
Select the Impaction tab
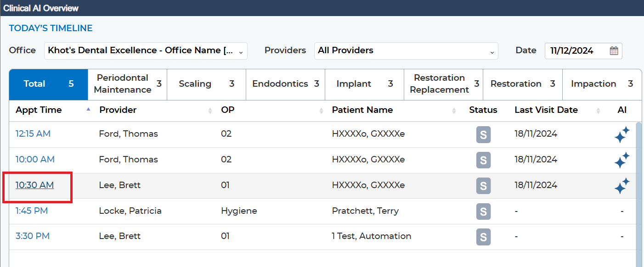pyautogui.click(x=602, y=84)
